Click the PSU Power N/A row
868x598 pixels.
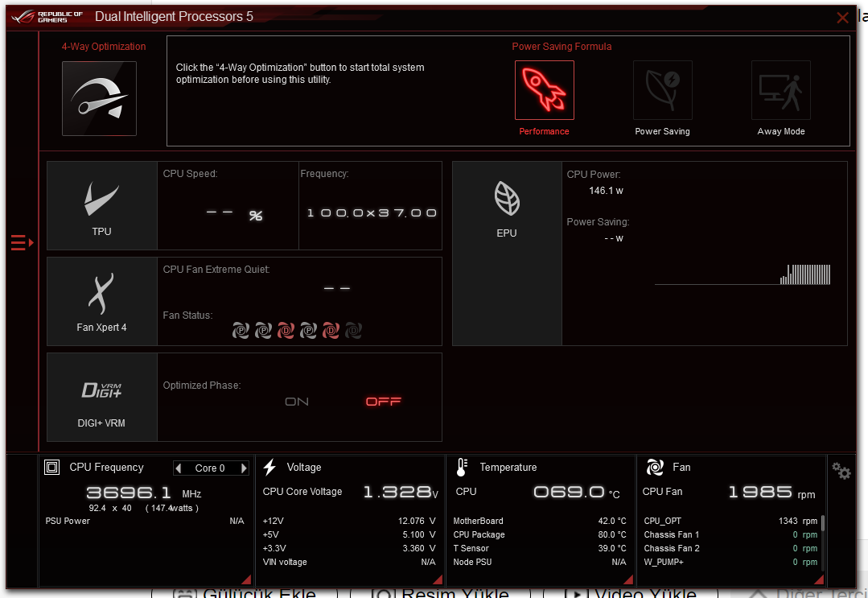(145, 521)
